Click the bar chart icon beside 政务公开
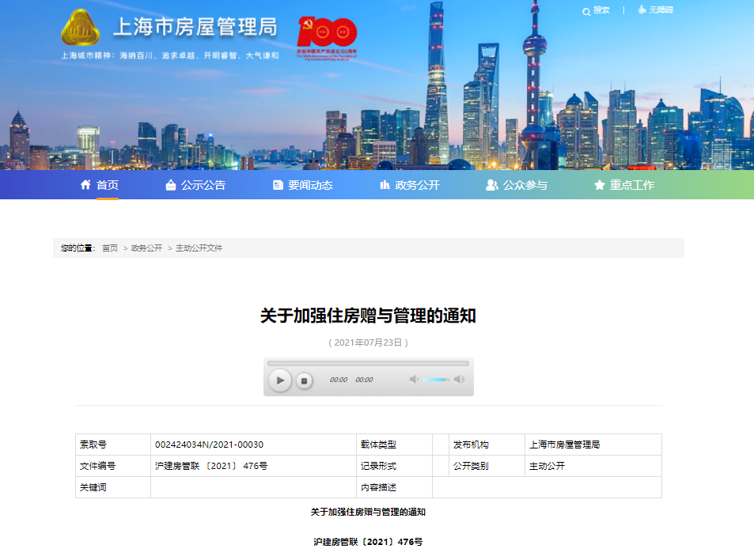Image resolution: width=754 pixels, height=560 pixels. click(385, 185)
